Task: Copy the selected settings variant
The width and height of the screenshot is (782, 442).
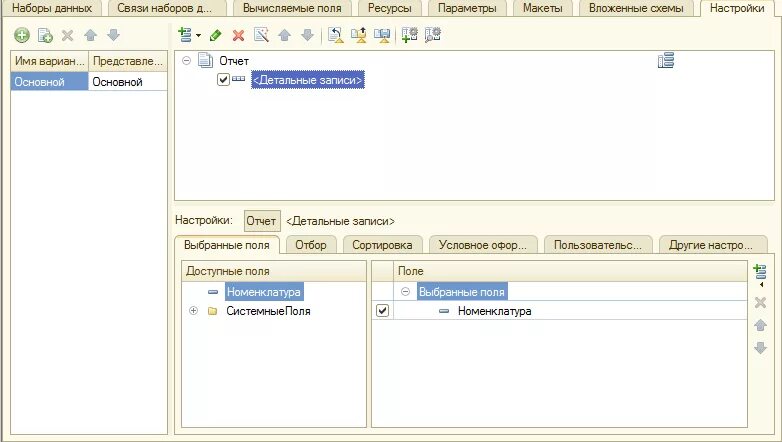Action: point(45,35)
